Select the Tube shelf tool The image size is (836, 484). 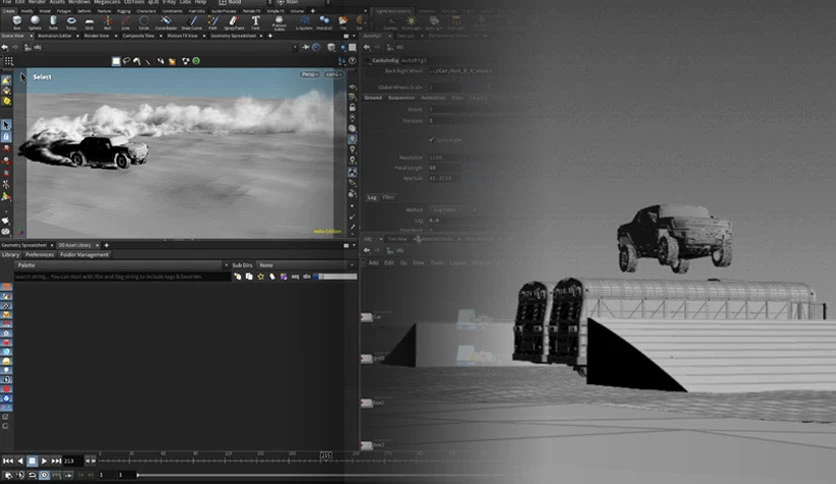pos(53,21)
